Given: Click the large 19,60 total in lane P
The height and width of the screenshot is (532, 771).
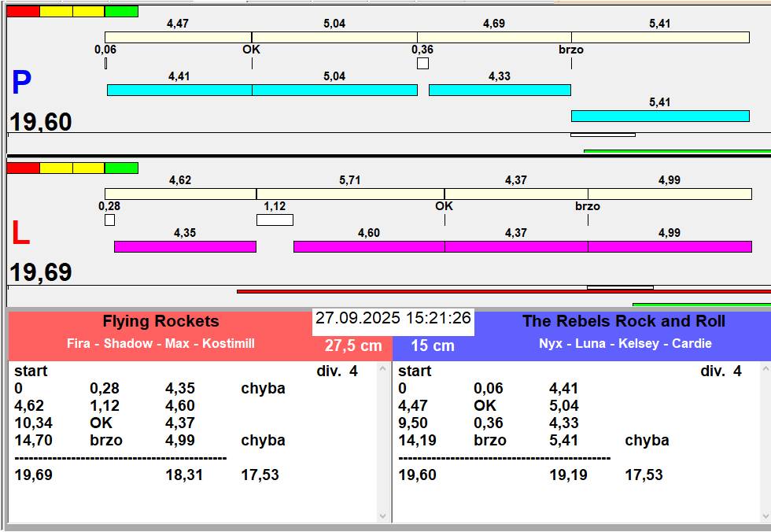Looking at the screenshot, I should (41, 122).
